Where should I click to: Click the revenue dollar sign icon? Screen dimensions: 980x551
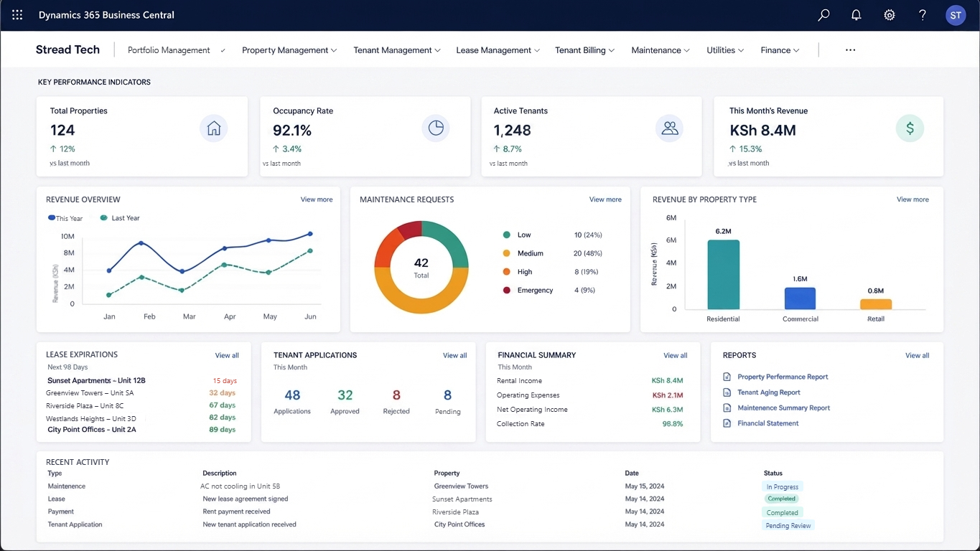tap(910, 128)
